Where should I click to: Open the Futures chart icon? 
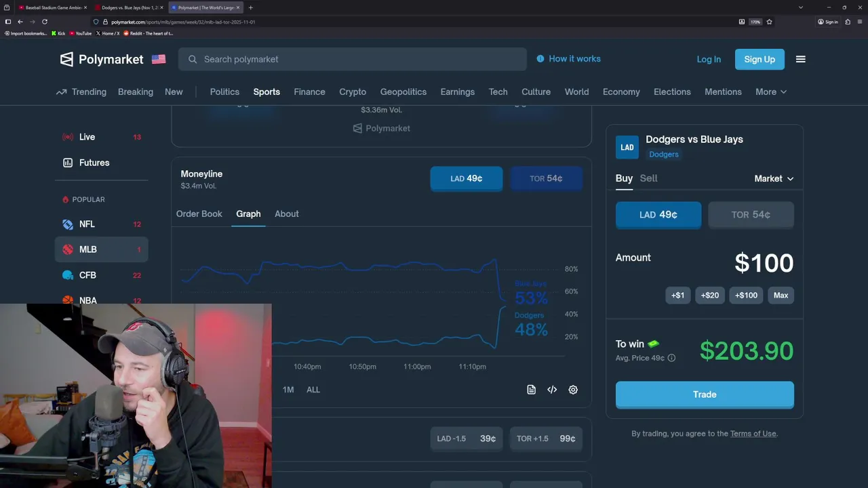68,163
